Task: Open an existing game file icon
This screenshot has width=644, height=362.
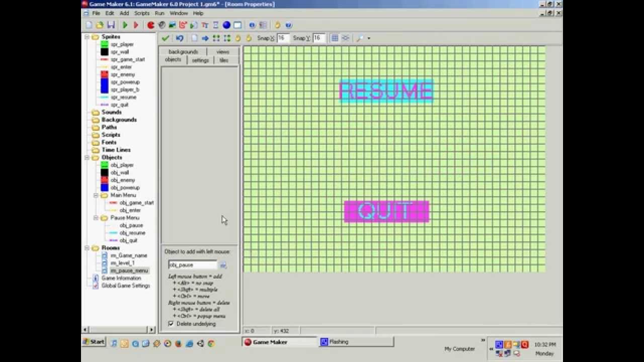Action: coord(100,25)
